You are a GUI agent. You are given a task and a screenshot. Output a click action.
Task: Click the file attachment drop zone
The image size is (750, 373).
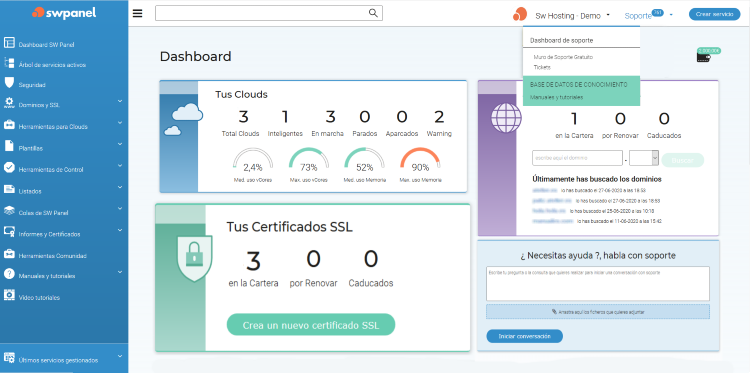click(598, 312)
